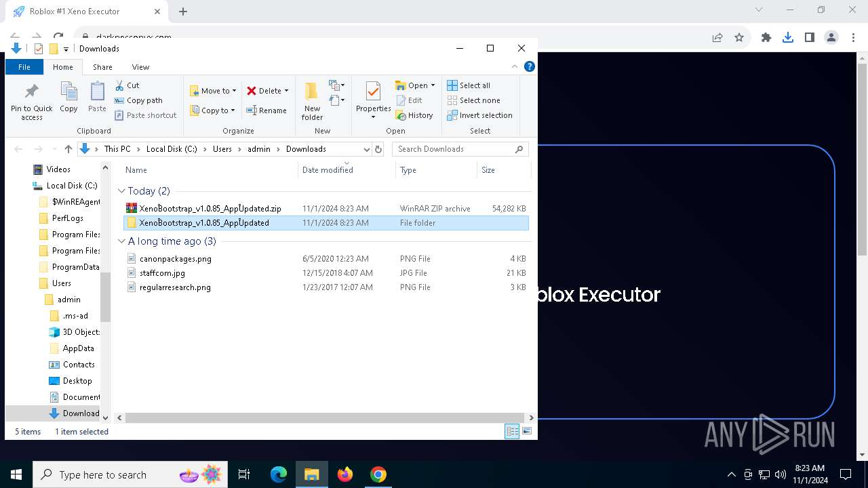Screen dimensions: 868x488
Task: Click the Rename button
Action: (x=266, y=110)
